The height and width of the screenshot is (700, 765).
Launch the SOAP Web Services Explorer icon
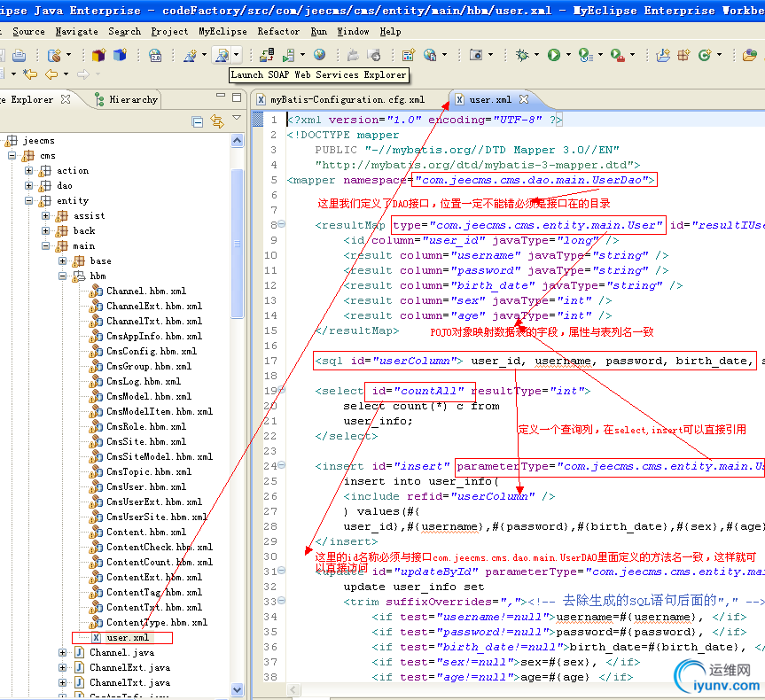221,55
